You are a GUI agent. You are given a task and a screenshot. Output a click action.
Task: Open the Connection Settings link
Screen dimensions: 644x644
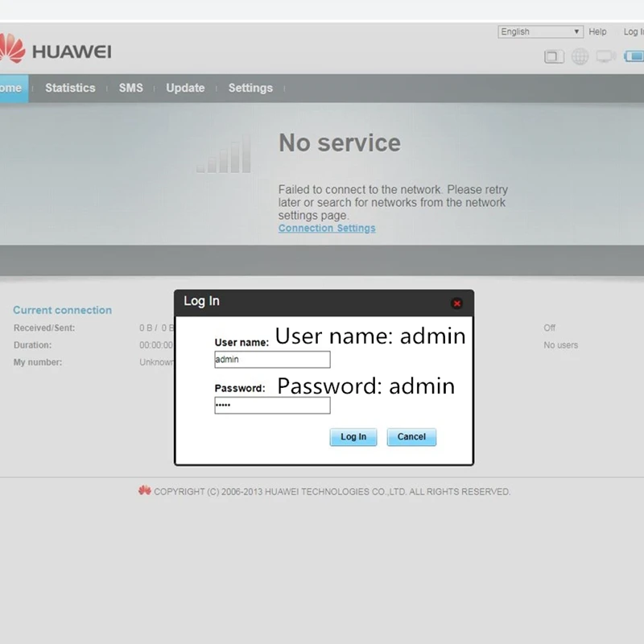click(x=327, y=228)
